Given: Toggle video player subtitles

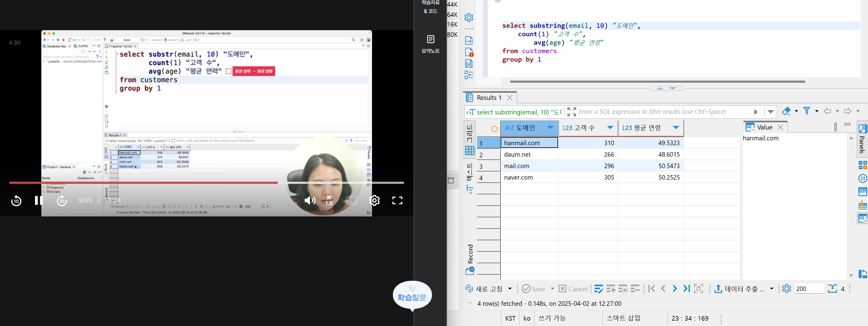Looking at the screenshot, I should click(x=352, y=200).
